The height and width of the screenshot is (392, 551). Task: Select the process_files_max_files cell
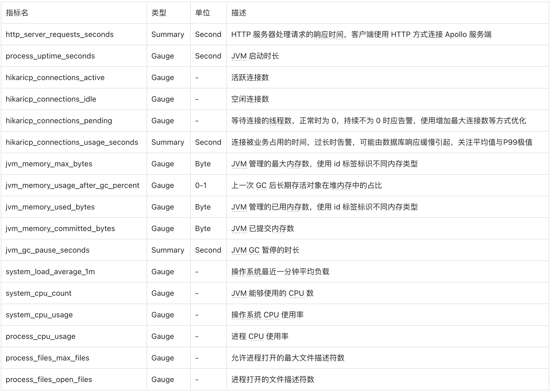[x=47, y=358]
